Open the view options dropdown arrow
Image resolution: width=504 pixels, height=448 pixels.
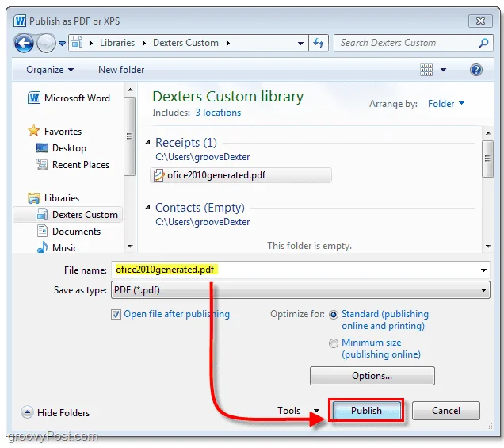(443, 70)
